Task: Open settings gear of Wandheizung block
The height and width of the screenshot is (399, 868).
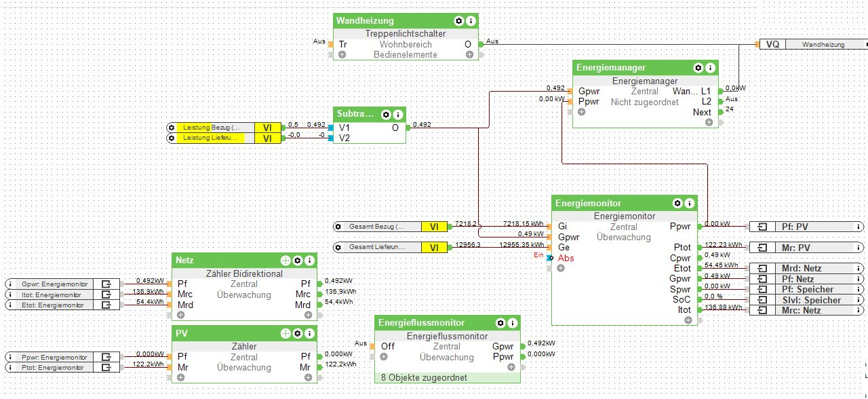Action: 459,21
